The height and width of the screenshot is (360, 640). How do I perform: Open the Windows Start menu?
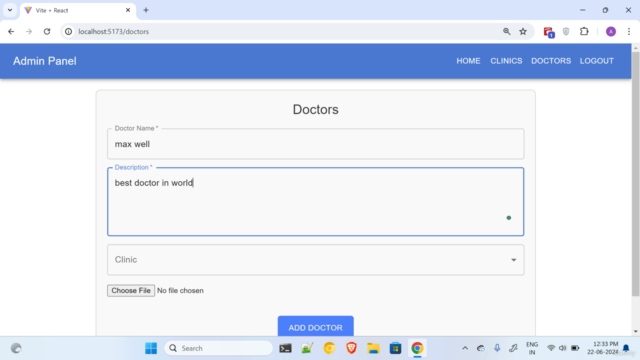[x=151, y=348]
